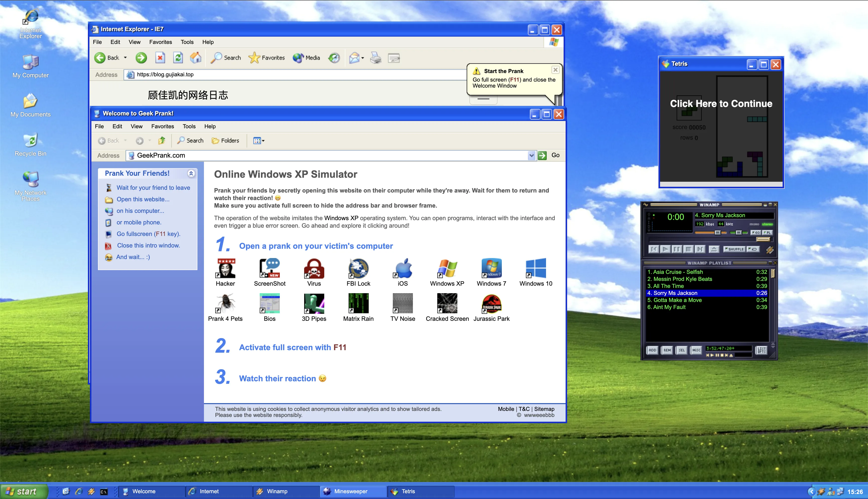Open the File menu in Internet Explorer
868x499 pixels.
[x=97, y=42]
